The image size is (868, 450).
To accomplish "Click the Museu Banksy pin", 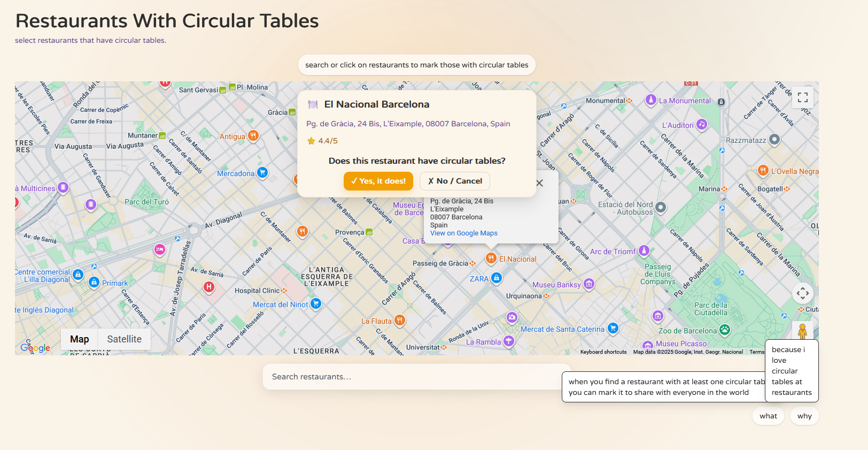I will 589,284.
